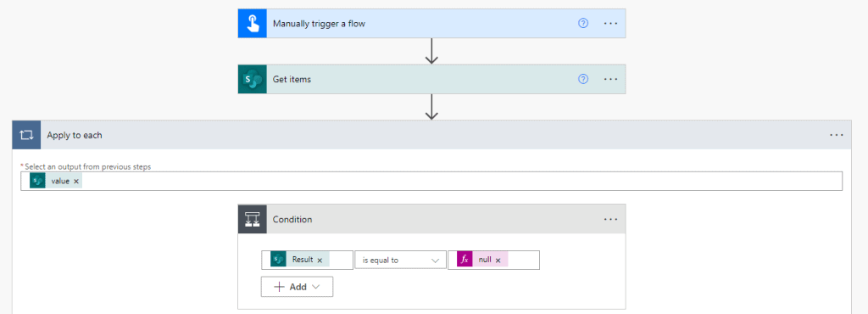
Task: Open help for Get items step
Action: [x=583, y=79]
